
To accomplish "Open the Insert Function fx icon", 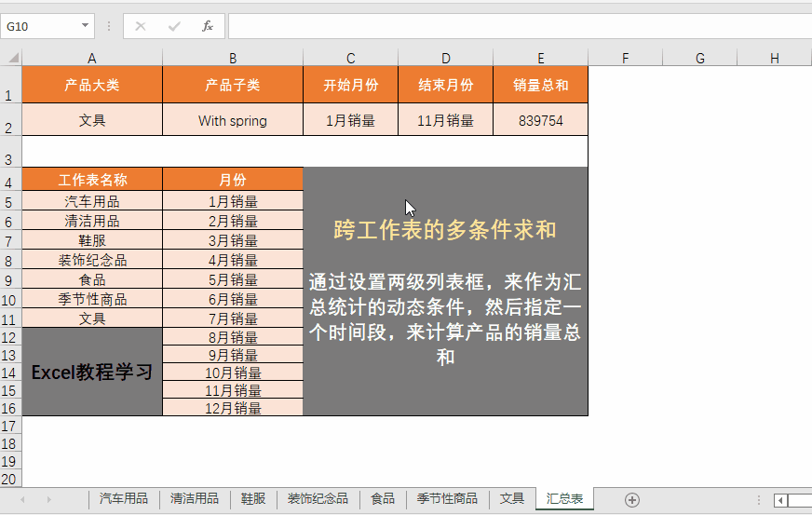I will point(207,26).
